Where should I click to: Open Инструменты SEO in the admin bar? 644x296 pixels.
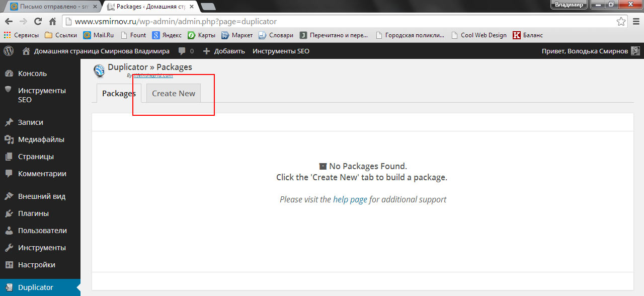click(x=281, y=51)
